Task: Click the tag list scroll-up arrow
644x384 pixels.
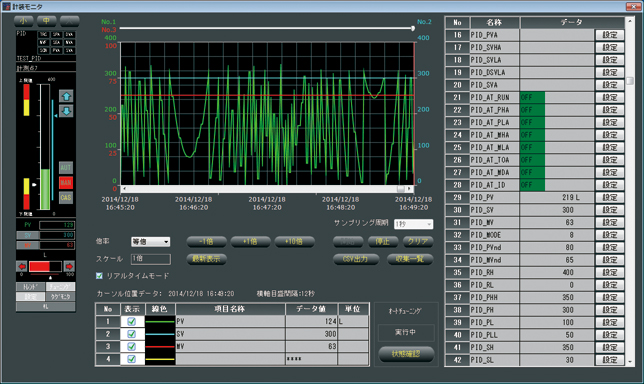Action: [x=630, y=20]
